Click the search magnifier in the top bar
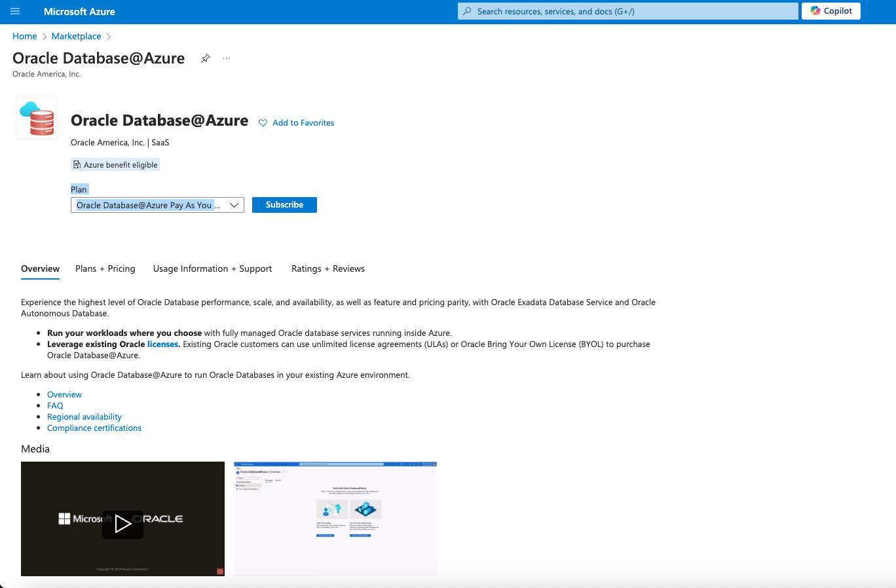Image resolution: width=896 pixels, height=588 pixels. [466, 11]
